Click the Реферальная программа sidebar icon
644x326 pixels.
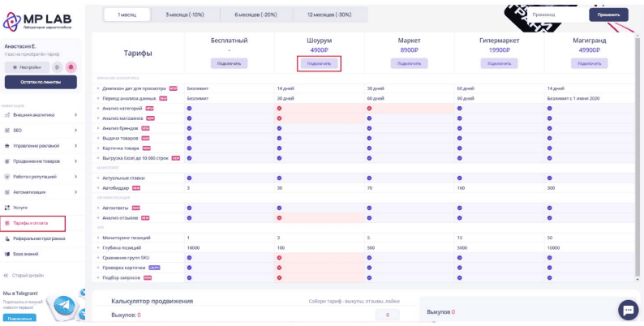coord(7,238)
